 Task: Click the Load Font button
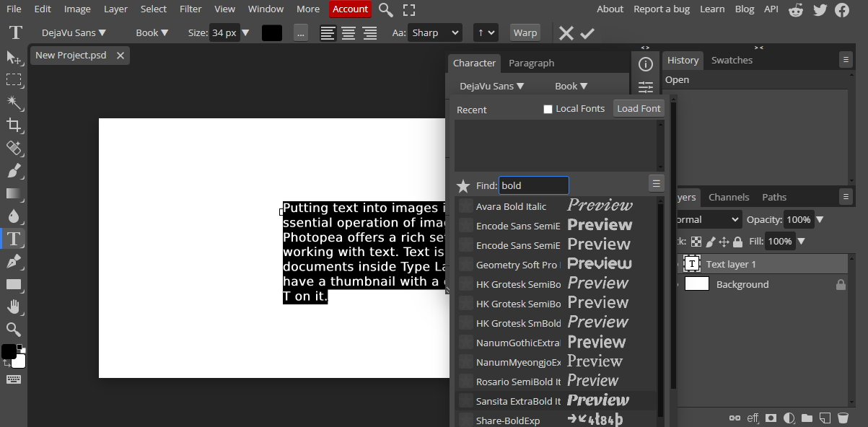tap(639, 108)
